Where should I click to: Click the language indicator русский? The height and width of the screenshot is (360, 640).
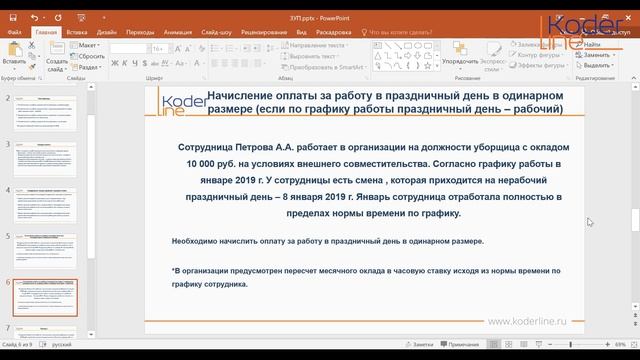(62, 344)
